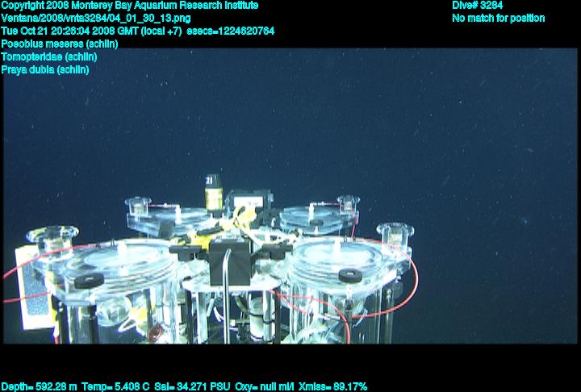The image size is (581, 392).
Task: Click the 'Sal= 34.271 PSU' reading
Action: pos(192,387)
